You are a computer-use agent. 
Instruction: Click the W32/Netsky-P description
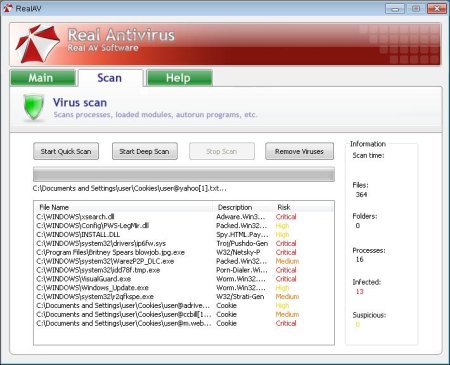pyautogui.click(x=238, y=252)
